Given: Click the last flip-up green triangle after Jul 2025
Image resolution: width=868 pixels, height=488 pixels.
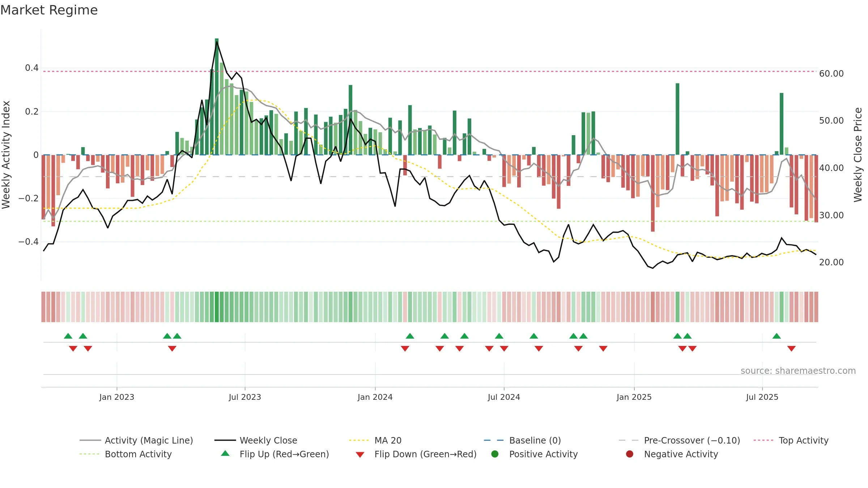Looking at the screenshot, I should pos(776,336).
